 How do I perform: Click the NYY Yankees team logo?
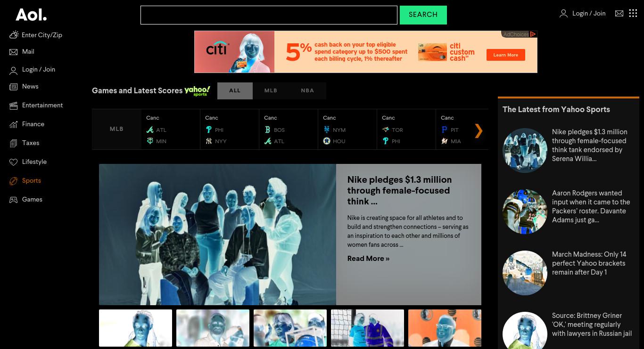[x=209, y=141]
